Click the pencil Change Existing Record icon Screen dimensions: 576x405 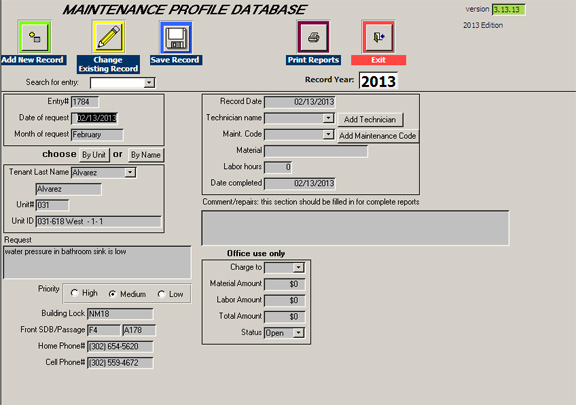(x=108, y=37)
